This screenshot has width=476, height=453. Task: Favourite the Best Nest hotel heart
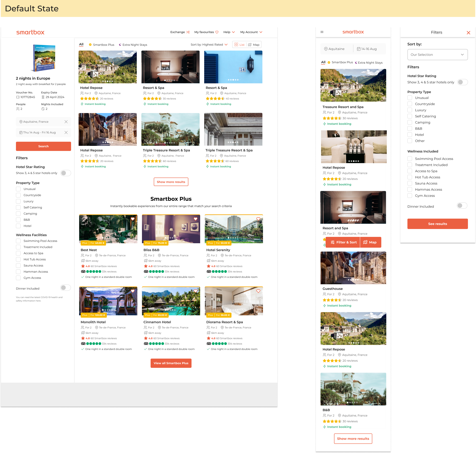[x=133, y=219]
